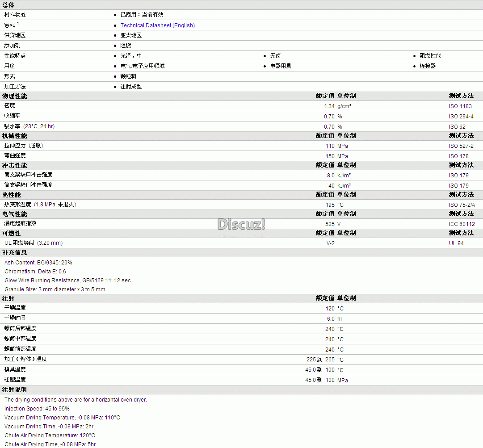Select the density value 1.34
The image size is (483, 448).
pos(329,106)
